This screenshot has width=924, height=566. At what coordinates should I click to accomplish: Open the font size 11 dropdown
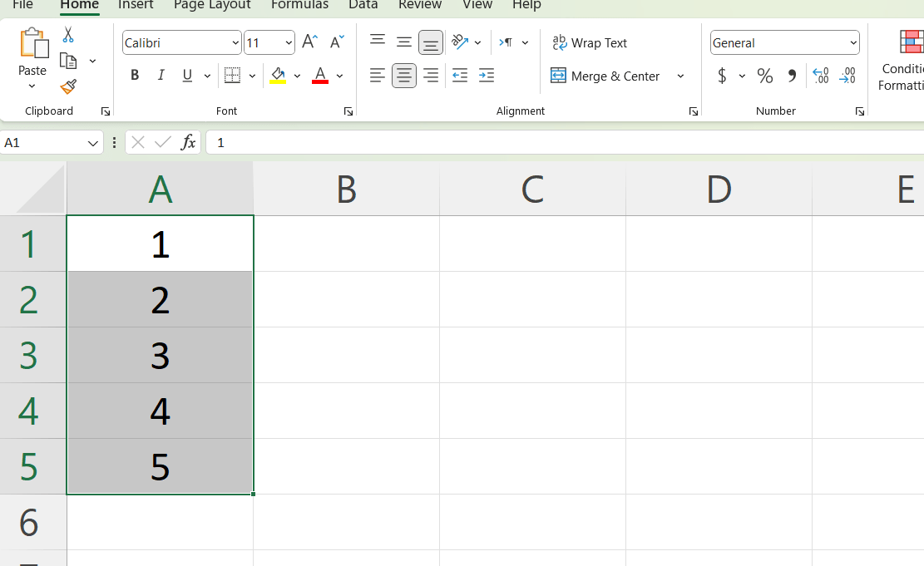click(x=288, y=43)
